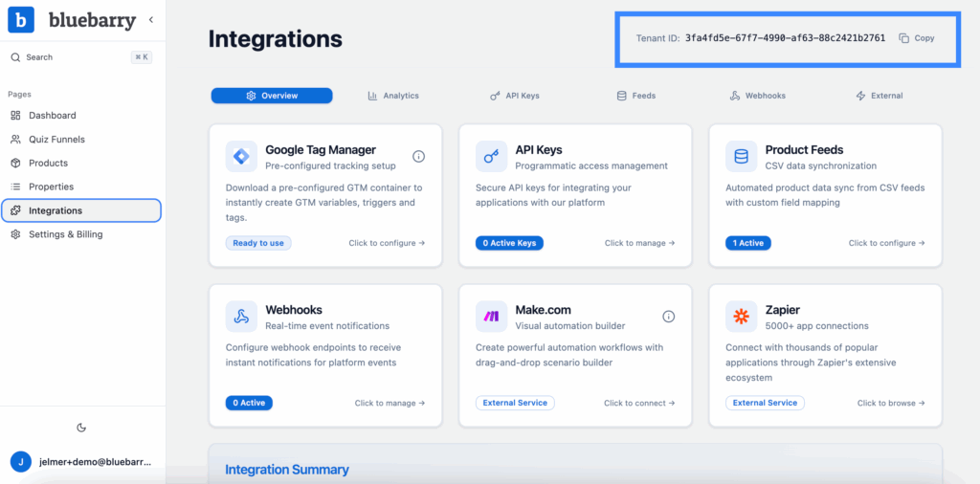Screen dimensions: 980x484
Task: Click the Products box icon
Action: coord(15,163)
